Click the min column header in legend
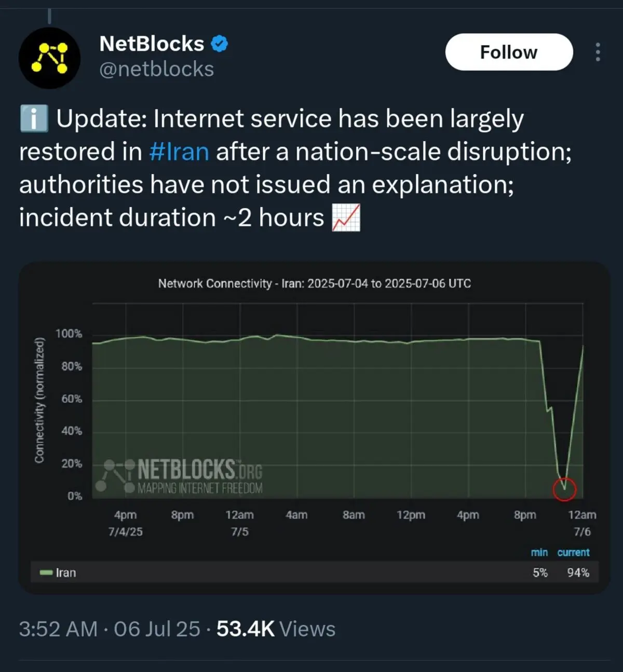The image size is (623, 672). pyautogui.click(x=539, y=553)
